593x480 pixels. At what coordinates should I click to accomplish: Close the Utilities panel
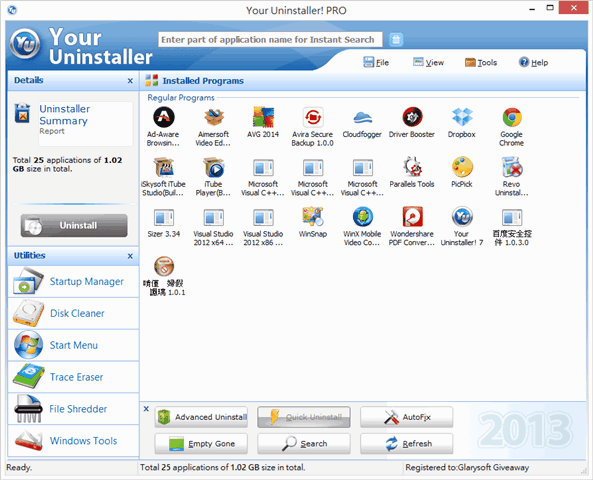[130, 256]
